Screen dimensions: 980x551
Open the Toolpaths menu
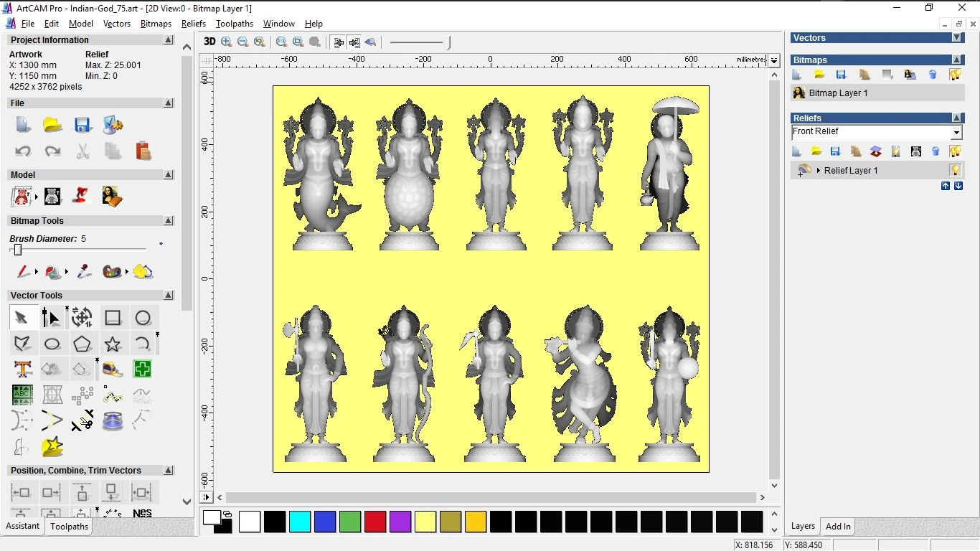[x=234, y=24]
